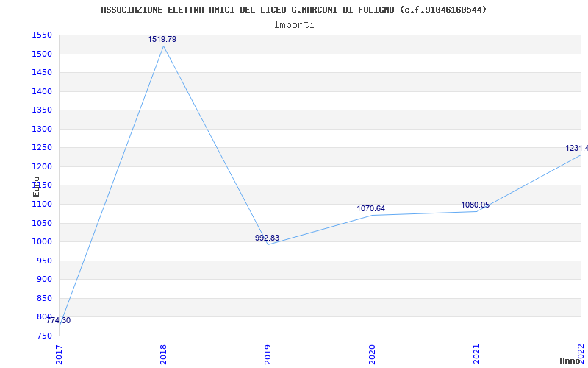Viewport: 588px width, 368px height.
Task: Click the 2022 x-axis year label
Action: (581, 354)
